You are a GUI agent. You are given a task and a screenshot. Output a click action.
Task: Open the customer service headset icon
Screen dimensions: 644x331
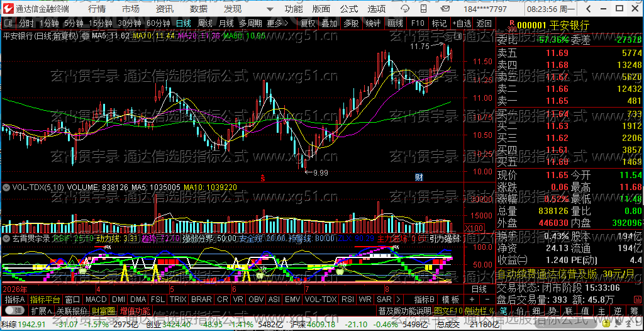[406, 9]
